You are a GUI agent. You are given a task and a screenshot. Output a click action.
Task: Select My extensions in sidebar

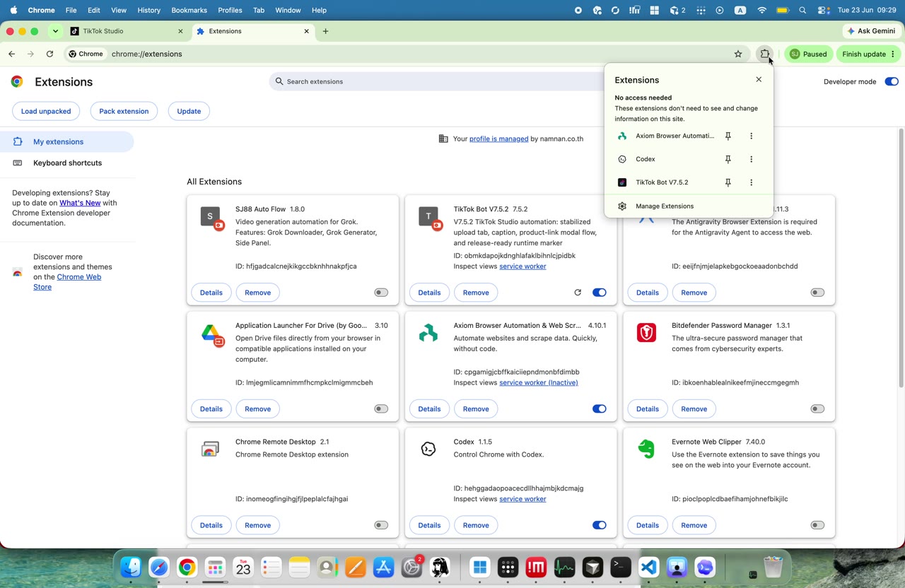66,141
